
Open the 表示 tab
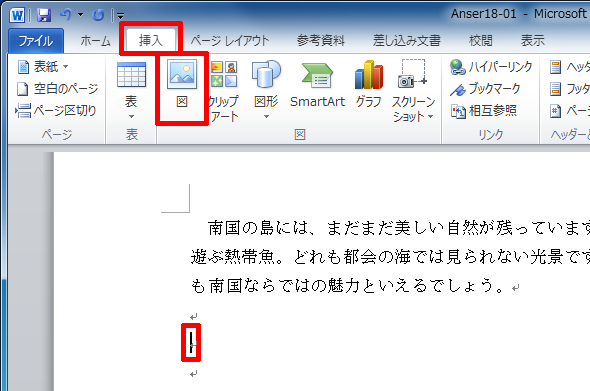click(532, 41)
